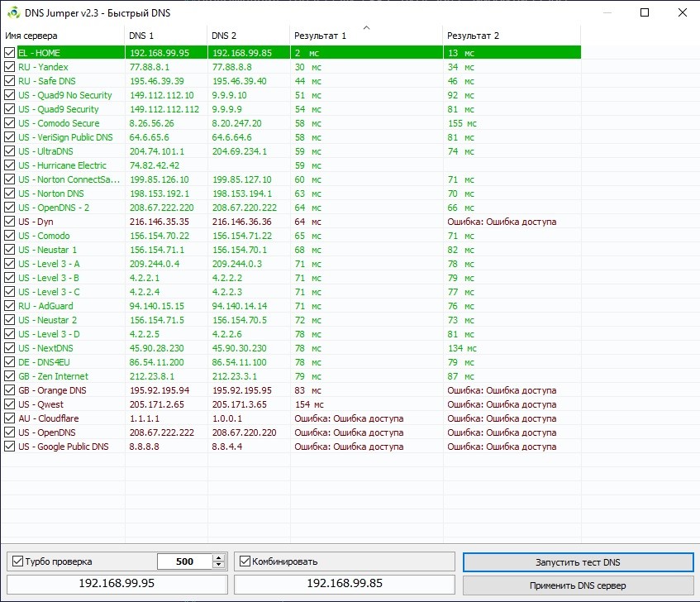Select the US - Level 3 - C row
This screenshot has height=602, width=700.
tap(291, 292)
